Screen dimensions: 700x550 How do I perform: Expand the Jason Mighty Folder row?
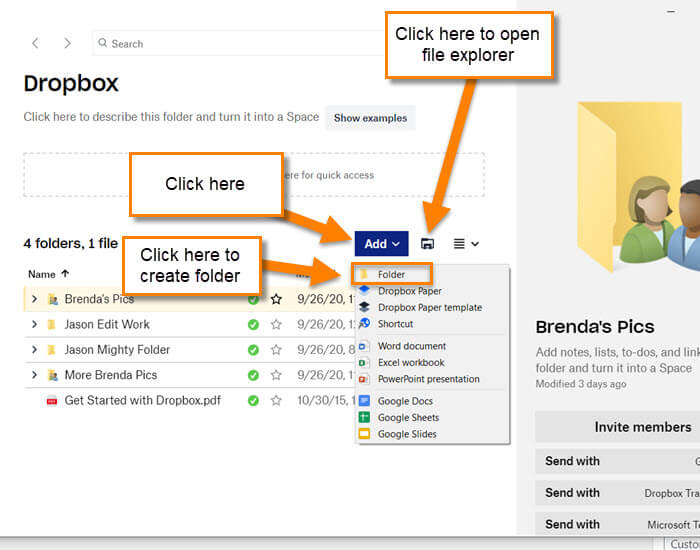(x=34, y=350)
